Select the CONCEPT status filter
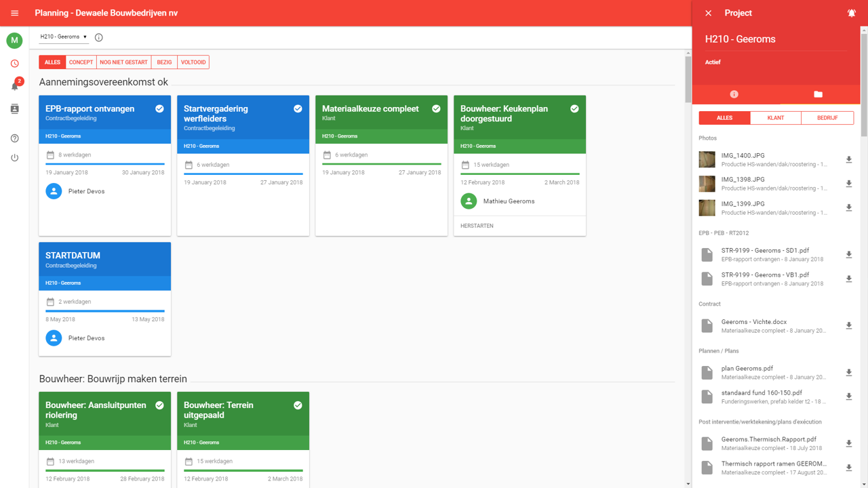The height and width of the screenshot is (488, 868). (81, 62)
